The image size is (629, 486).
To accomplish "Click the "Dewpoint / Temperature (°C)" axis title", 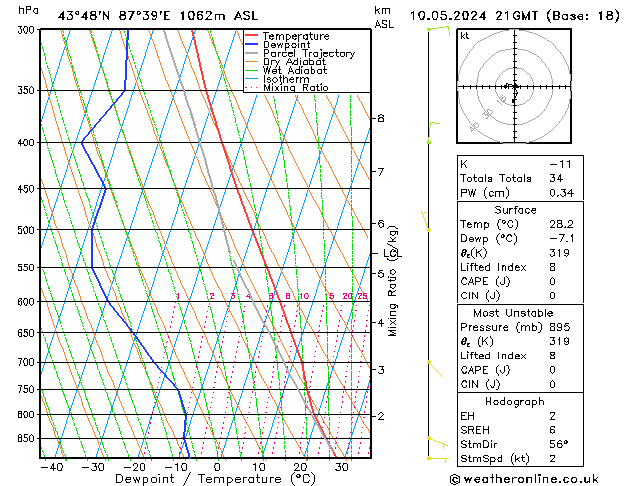I will tap(215, 479).
